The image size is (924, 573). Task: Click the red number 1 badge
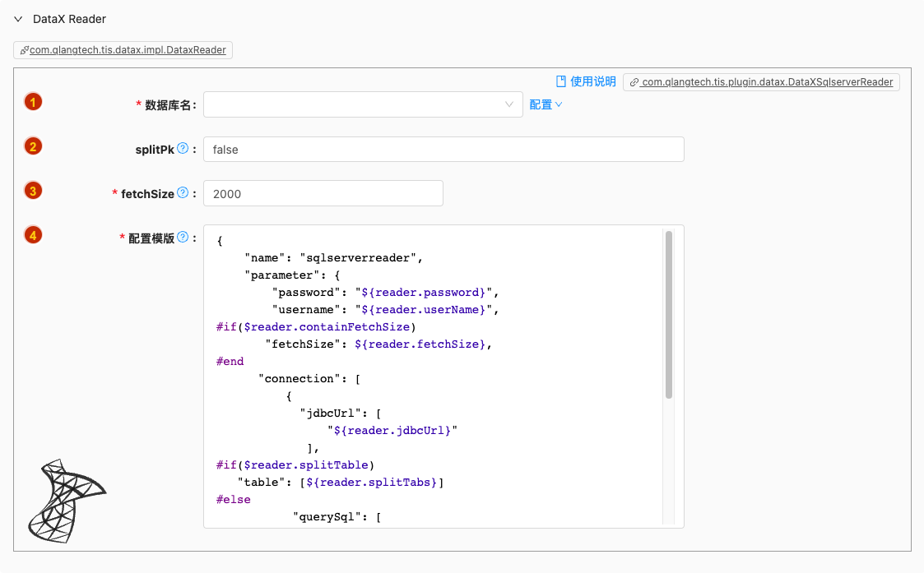point(33,102)
